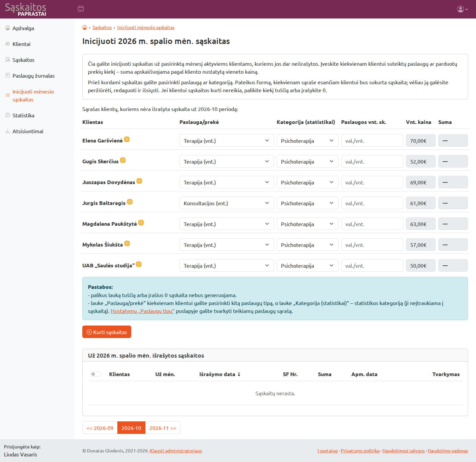
Task: Open category dropdown for Mykolas Šiukšta
Action: point(307,245)
